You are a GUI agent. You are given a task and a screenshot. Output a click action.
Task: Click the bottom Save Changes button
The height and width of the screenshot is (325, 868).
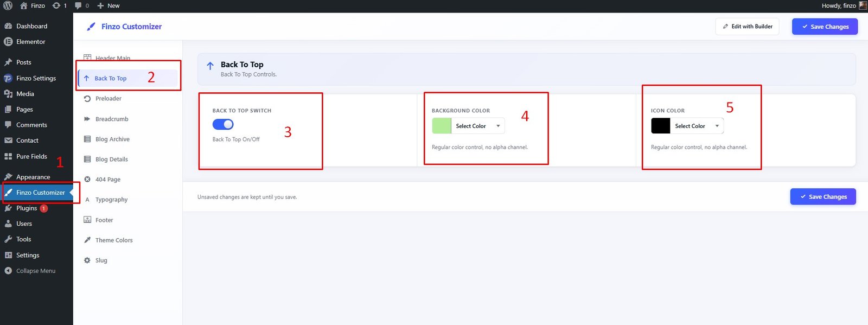pos(823,196)
